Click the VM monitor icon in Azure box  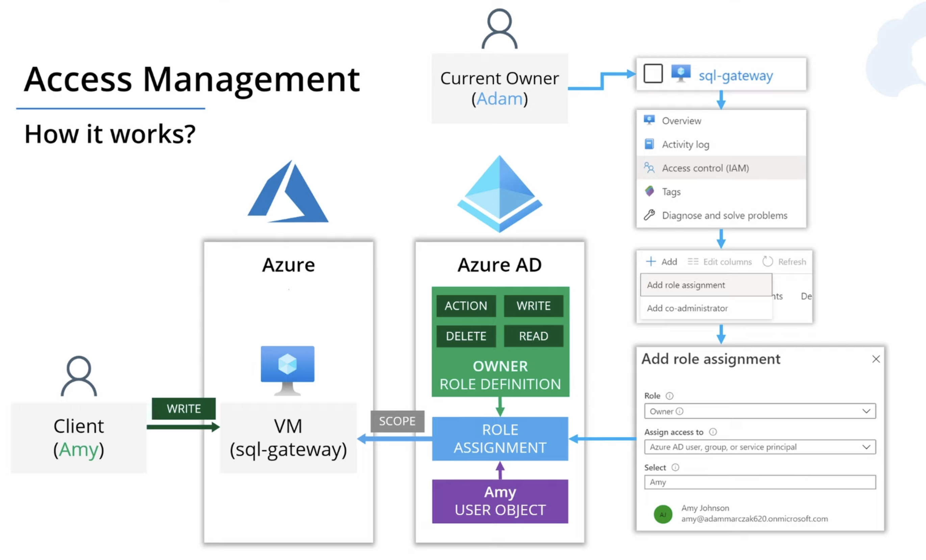(x=287, y=371)
